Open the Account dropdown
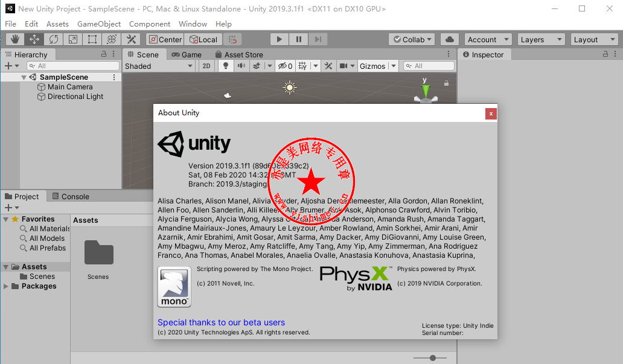Image resolution: width=623 pixels, height=364 pixels. pos(488,39)
